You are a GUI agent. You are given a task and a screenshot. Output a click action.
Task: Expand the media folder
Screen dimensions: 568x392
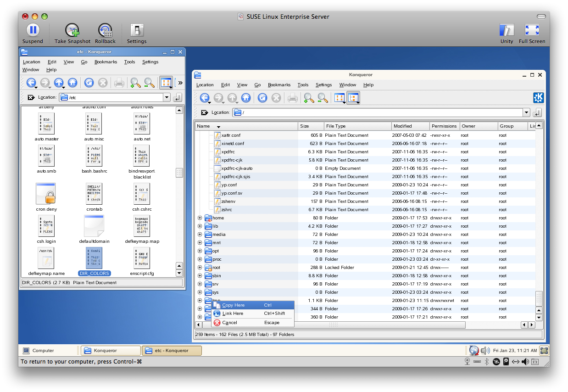[x=200, y=235]
